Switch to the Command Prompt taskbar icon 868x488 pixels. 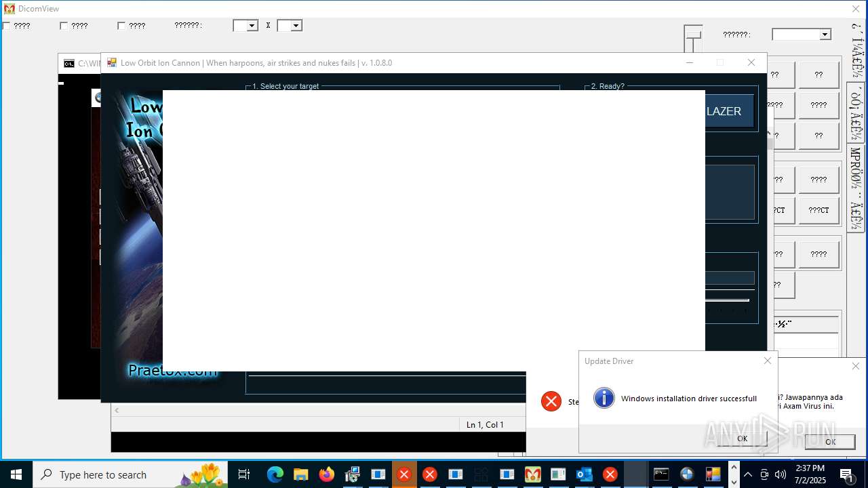pyautogui.click(x=661, y=474)
